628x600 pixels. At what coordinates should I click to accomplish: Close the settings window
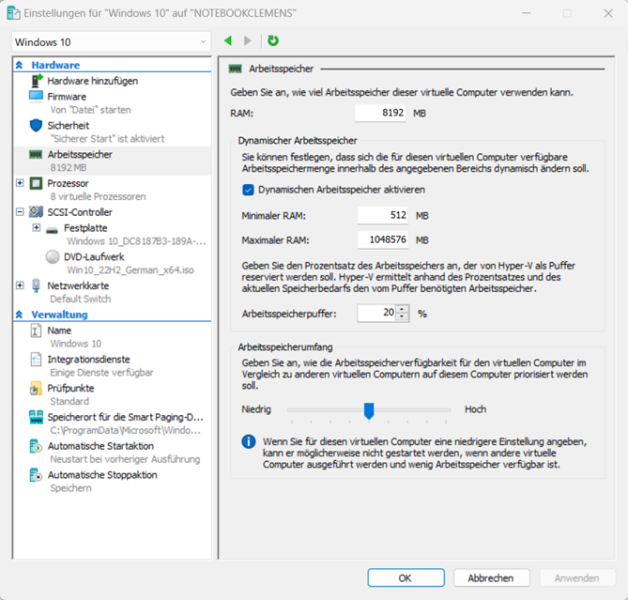point(608,13)
